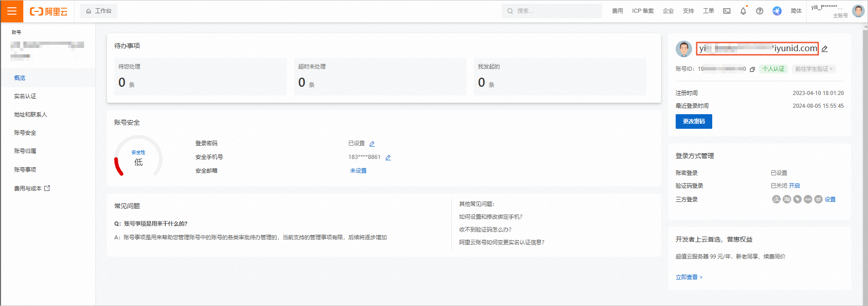Click the last login time 2024-08-05 15:55:45
This screenshot has height=306, width=868.
(818, 106)
